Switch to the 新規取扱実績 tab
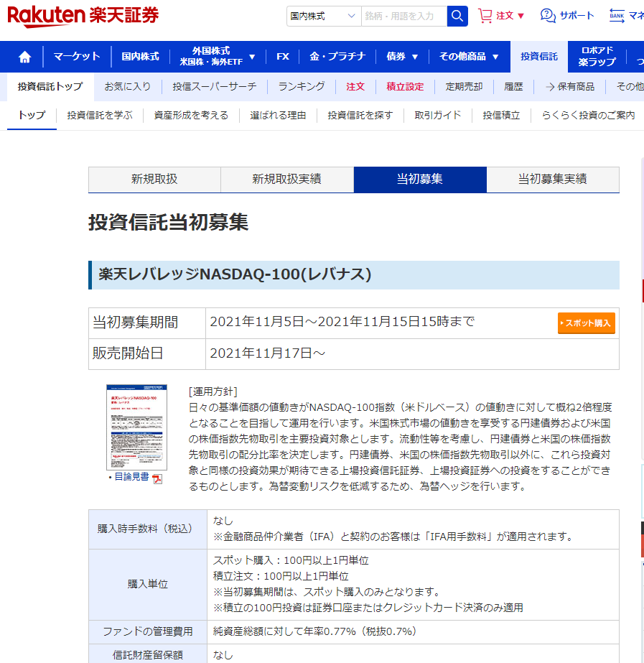The width and height of the screenshot is (644, 663). tap(287, 180)
